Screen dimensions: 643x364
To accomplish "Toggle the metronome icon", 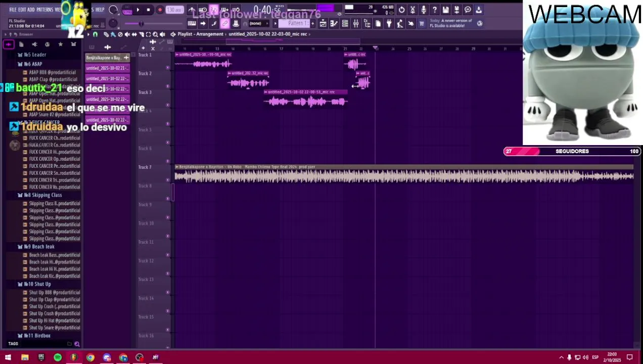I will point(192,10).
